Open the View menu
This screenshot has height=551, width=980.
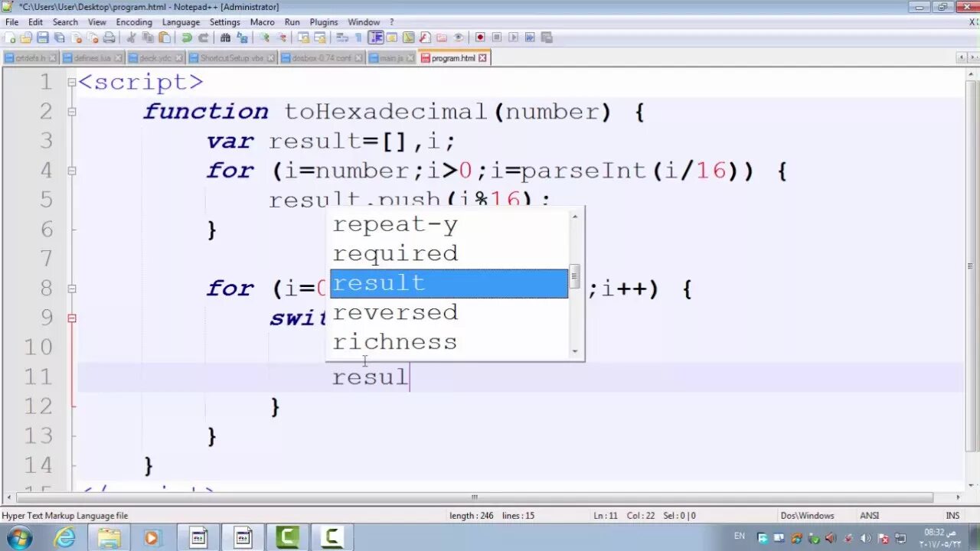click(x=97, y=22)
